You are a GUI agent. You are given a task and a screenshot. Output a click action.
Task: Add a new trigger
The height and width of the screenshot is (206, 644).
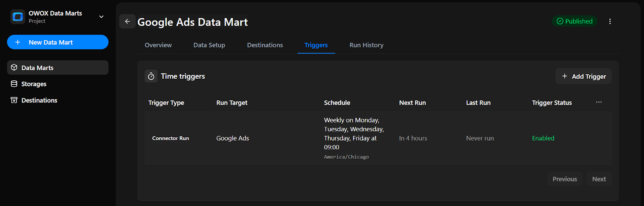coord(584,76)
